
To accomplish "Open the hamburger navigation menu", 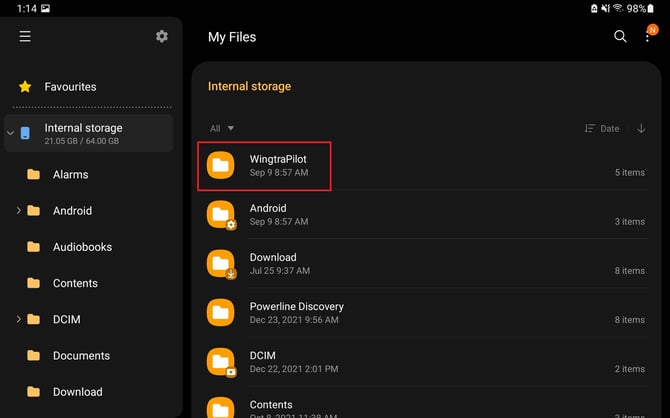I will pyautogui.click(x=25, y=36).
